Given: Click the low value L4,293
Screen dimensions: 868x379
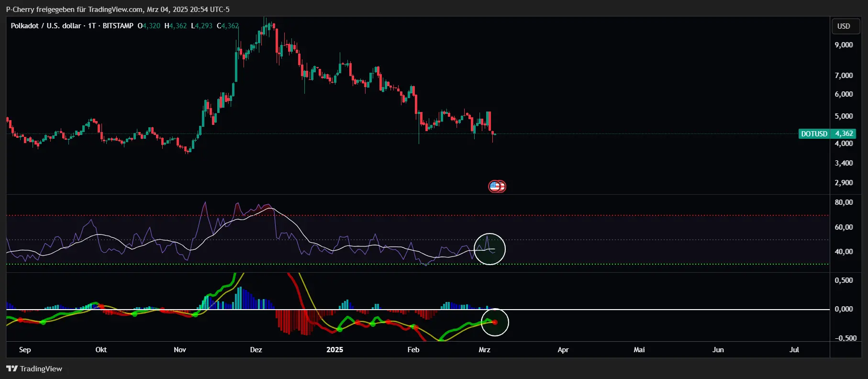Looking at the screenshot, I should (x=201, y=26).
